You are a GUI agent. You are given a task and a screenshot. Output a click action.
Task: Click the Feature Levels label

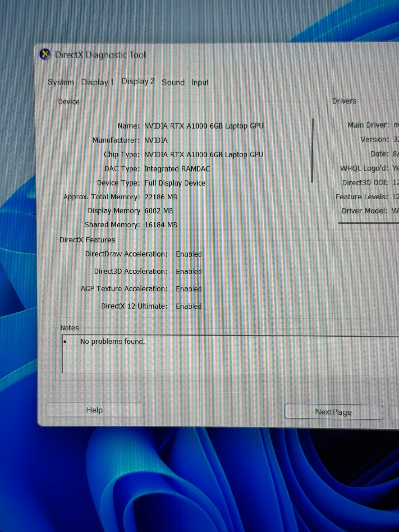coord(362,197)
